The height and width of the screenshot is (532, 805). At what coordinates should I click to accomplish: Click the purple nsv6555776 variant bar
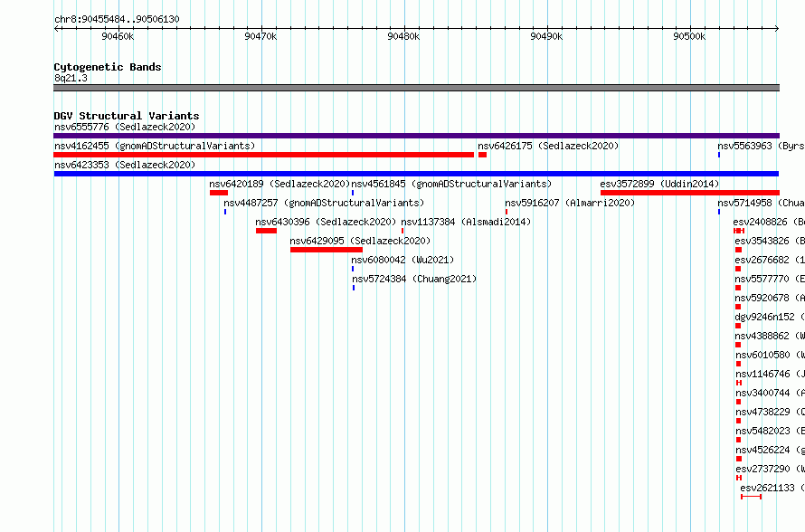(416, 136)
